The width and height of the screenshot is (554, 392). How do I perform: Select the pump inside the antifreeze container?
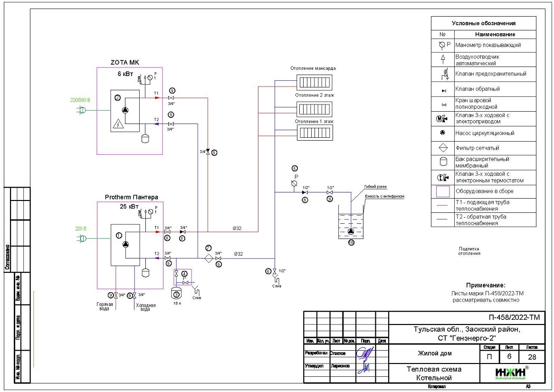[351, 231]
